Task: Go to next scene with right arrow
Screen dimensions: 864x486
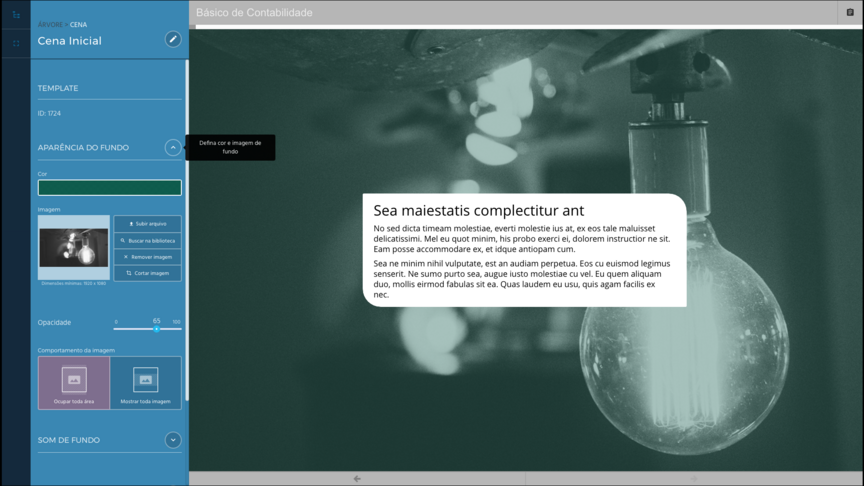Action: 694,478
